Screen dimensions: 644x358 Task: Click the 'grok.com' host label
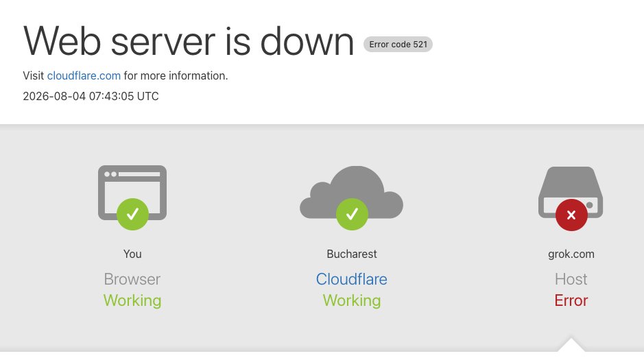571,254
